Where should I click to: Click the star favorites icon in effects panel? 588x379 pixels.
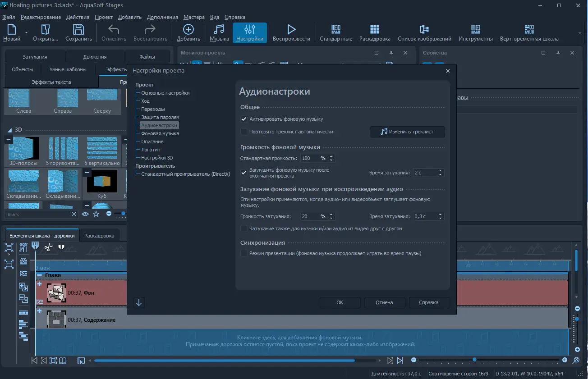click(x=96, y=214)
